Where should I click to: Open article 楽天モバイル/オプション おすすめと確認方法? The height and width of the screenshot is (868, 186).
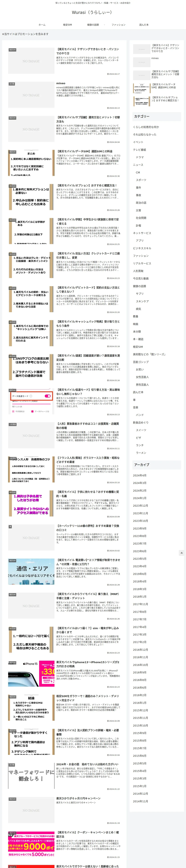(x=86, y=185)
